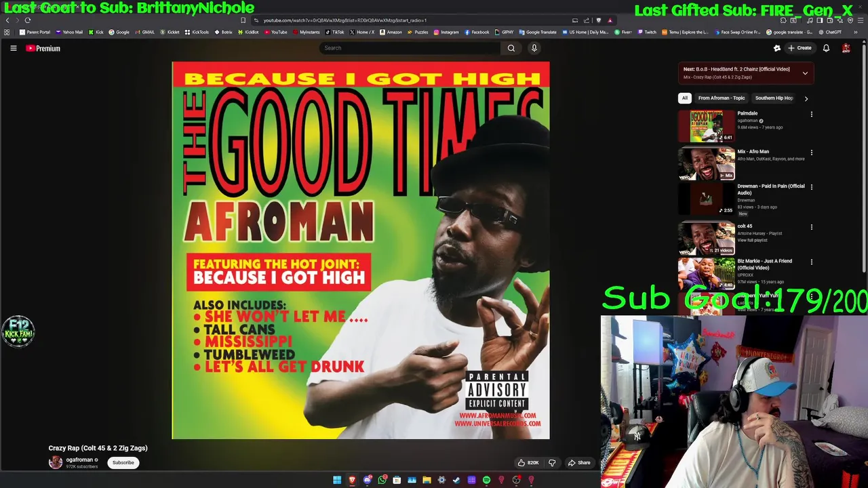Open Brave Rewards triangle icon
Viewport: 868px width, 488px height.
(610, 20)
